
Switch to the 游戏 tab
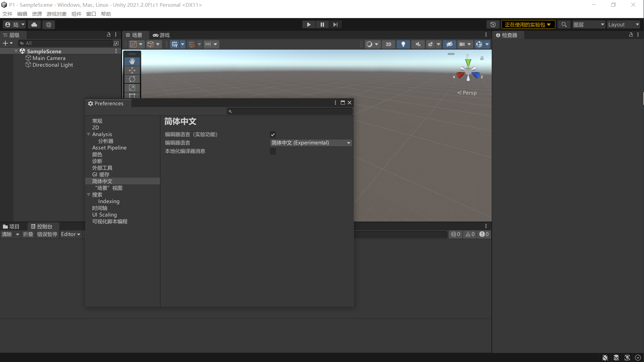pos(161,35)
